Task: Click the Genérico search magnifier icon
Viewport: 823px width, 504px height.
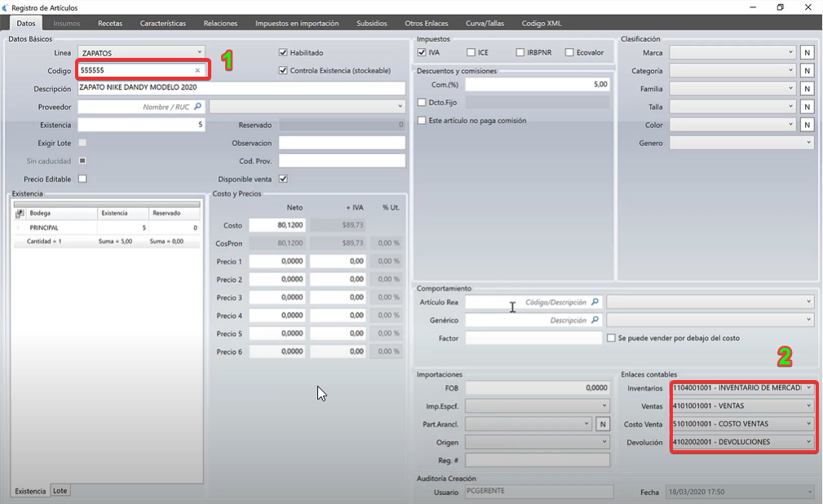Action: (x=595, y=320)
